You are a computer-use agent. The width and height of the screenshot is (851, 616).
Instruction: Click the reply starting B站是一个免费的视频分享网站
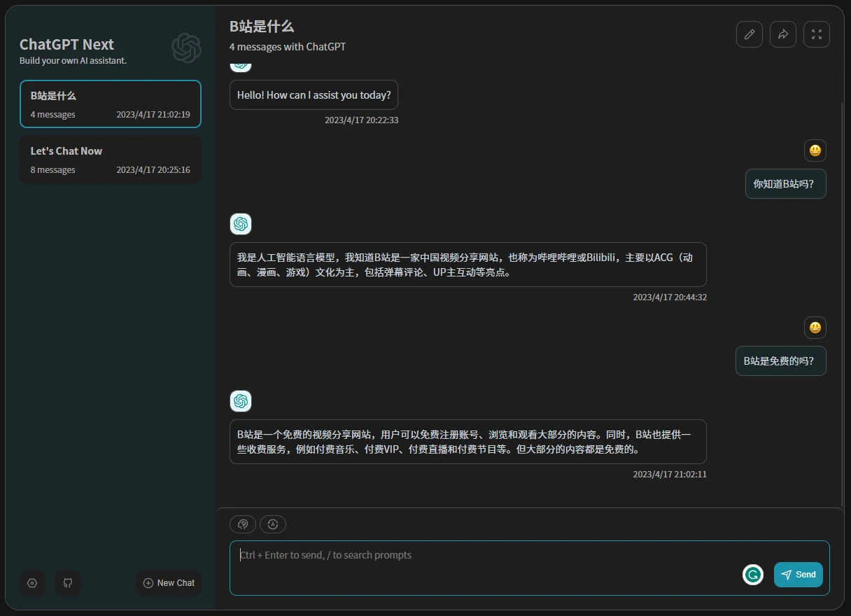(x=468, y=442)
